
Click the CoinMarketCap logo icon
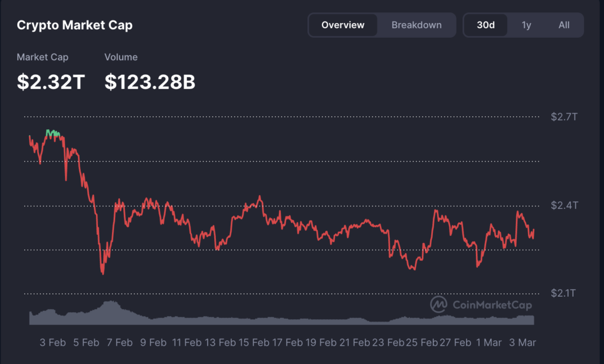[438, 304]
